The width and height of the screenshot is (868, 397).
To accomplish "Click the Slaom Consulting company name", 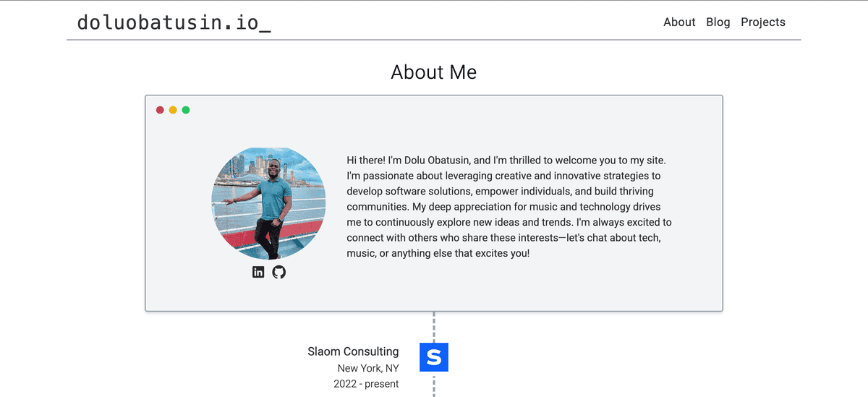I will (x=353, y=351).
